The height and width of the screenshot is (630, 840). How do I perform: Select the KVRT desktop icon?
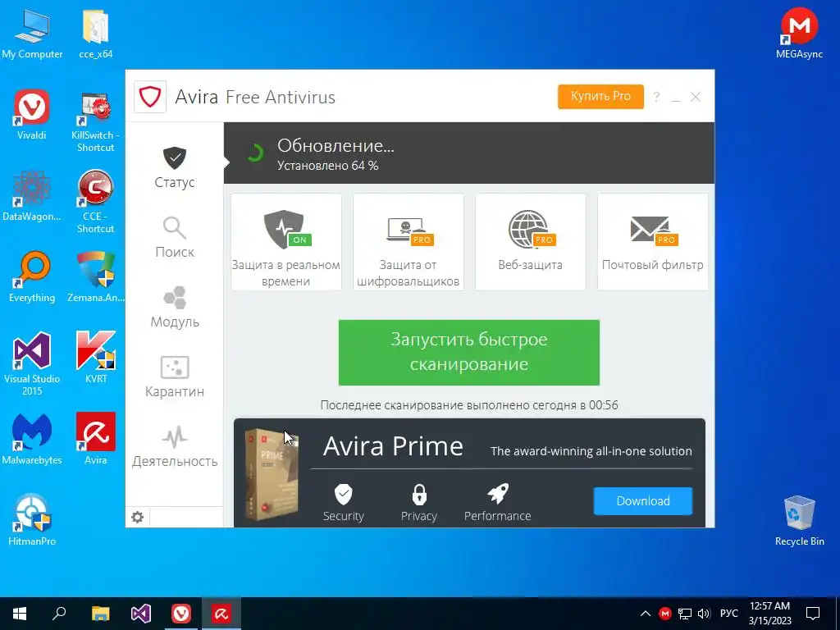click(x=96, y=358)
